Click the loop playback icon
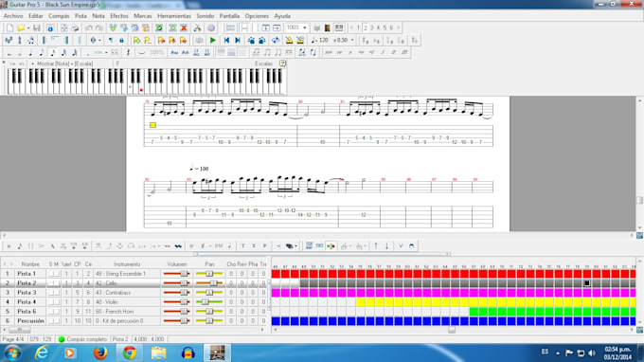Viewport: 644px width, 362px height. point(276,40)
